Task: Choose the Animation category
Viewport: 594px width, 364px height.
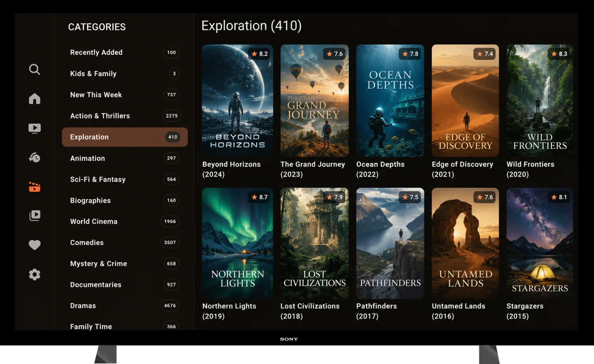Action: pyautogui.click(x=125, y=158)
